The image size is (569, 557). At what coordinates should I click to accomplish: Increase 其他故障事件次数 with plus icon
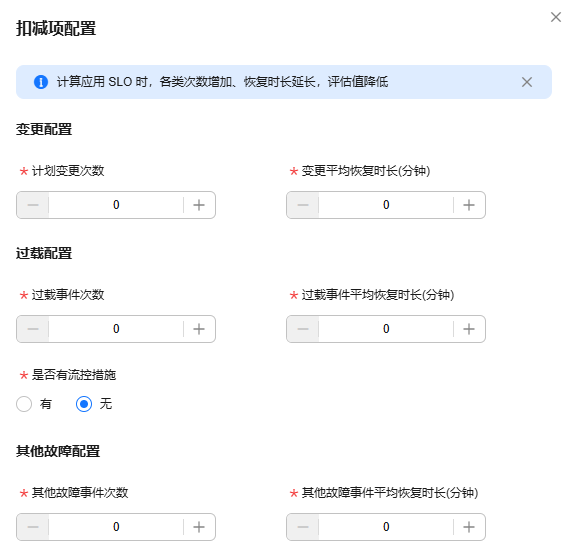click(199, 527)
